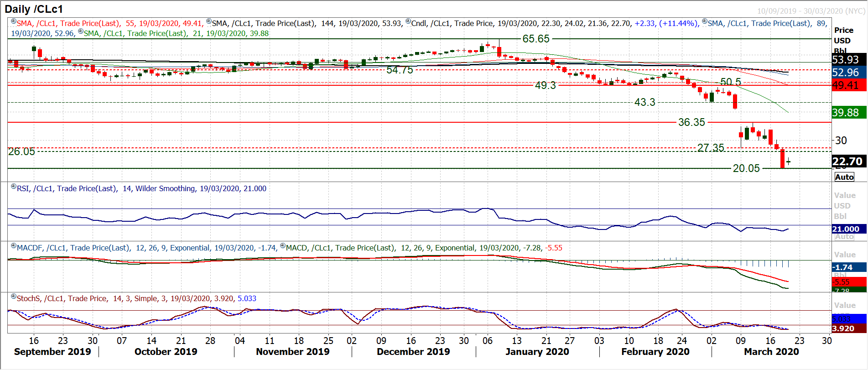Click the January 2020 month label
Image resolution: width=868 pixels, height=370 pixels.
pyautogui.click(x=537, y=352)
